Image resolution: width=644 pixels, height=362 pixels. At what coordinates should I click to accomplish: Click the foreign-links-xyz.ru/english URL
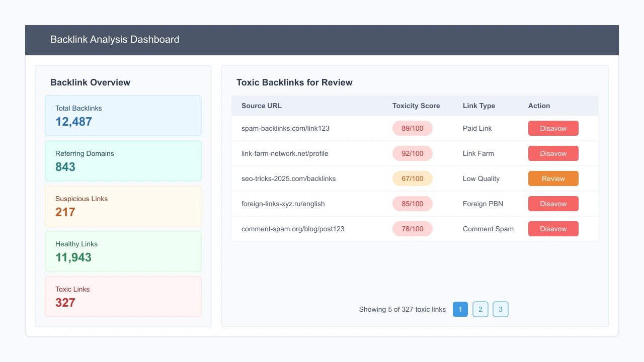pos(283,204)
